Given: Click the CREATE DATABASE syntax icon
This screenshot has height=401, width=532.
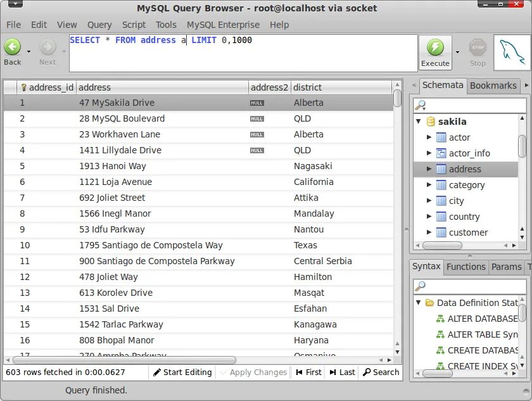Looking at the screenshot, I should pyautogui.click(x=440, y=350).
